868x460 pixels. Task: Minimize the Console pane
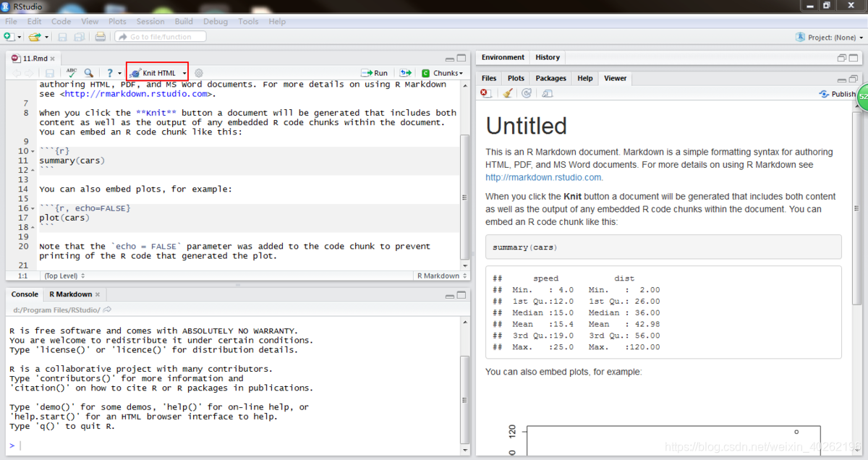pyautogui.click(x=450, y=295)
